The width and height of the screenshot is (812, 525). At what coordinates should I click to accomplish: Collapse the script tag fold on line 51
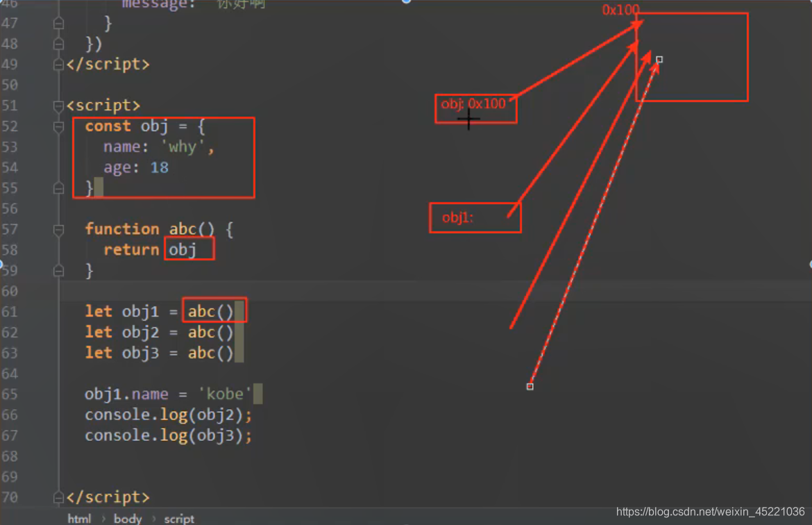click(58, 106)
